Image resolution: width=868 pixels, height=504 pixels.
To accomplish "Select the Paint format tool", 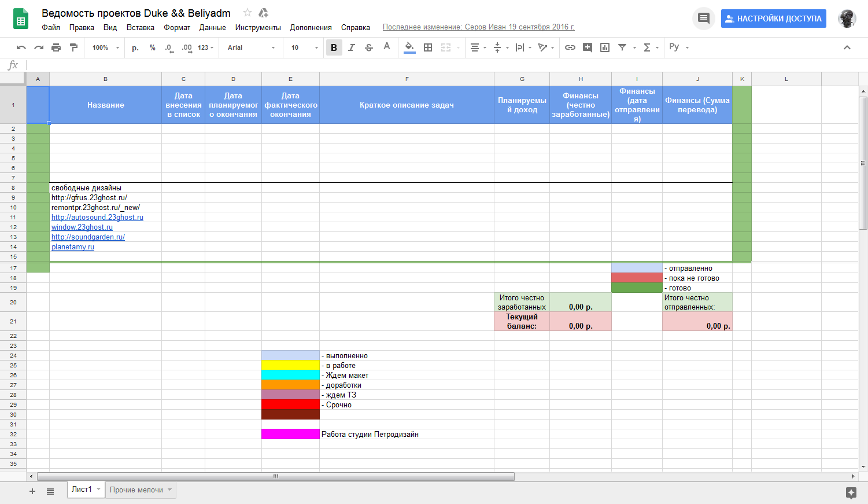I will tap(73, 47).
